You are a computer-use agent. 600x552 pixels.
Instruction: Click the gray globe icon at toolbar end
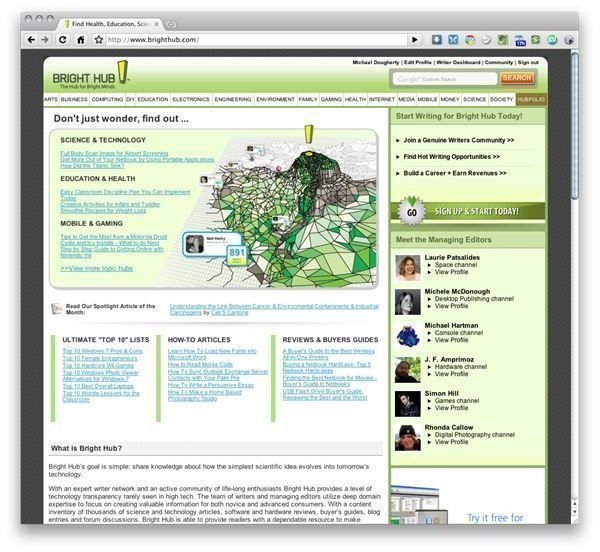click(569, 40)
